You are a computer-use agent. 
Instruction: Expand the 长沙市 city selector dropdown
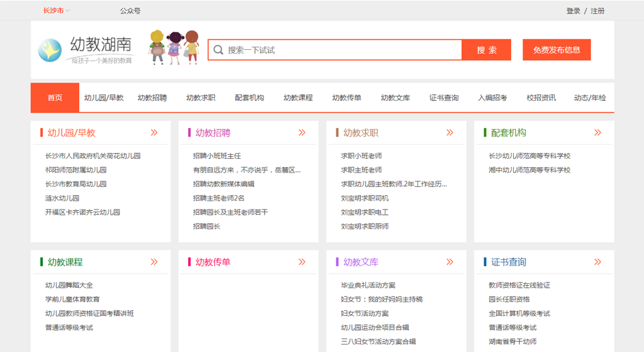pos(57,11)
